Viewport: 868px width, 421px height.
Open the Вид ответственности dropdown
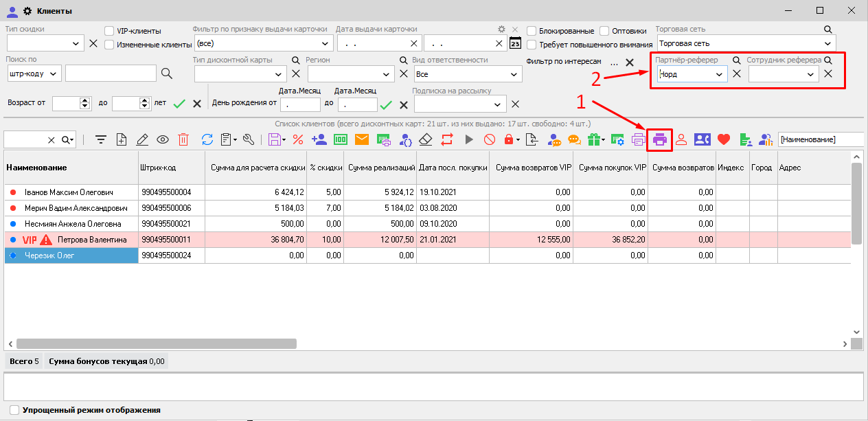pyautogui.click(x=515, y=74)
